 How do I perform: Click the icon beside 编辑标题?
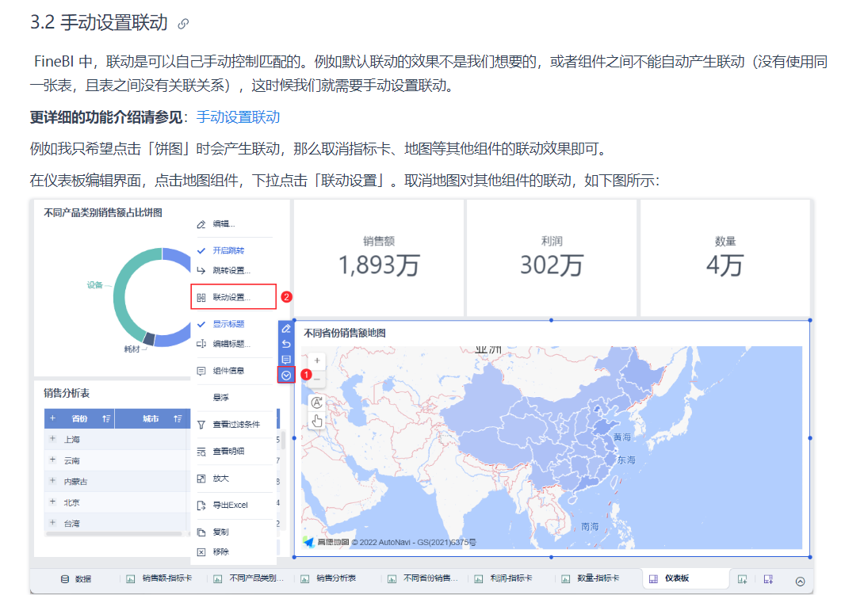click(201, 344)
